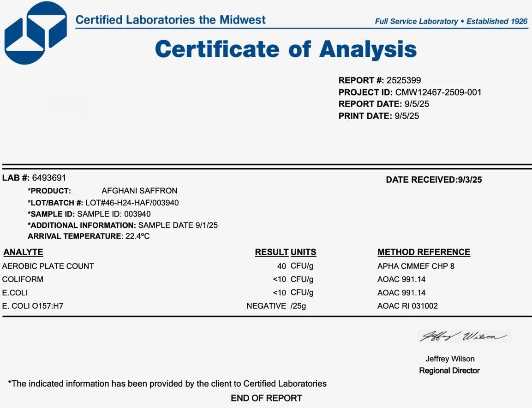Click the UNITS column header
Image resolution: width=532 pixels, height=408 pixels.
303,252
